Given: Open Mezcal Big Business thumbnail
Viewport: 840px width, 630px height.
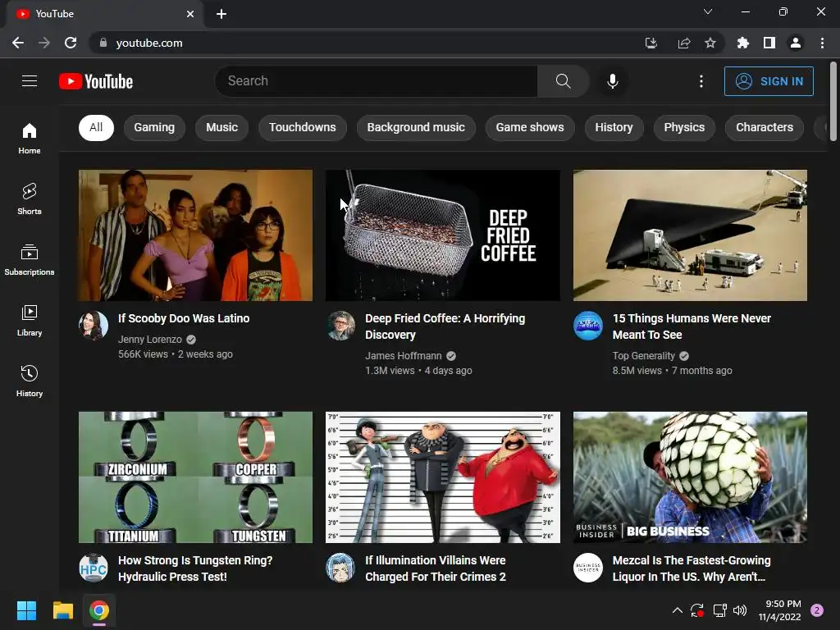Looking at the screenshot, I should coord(690,477).
